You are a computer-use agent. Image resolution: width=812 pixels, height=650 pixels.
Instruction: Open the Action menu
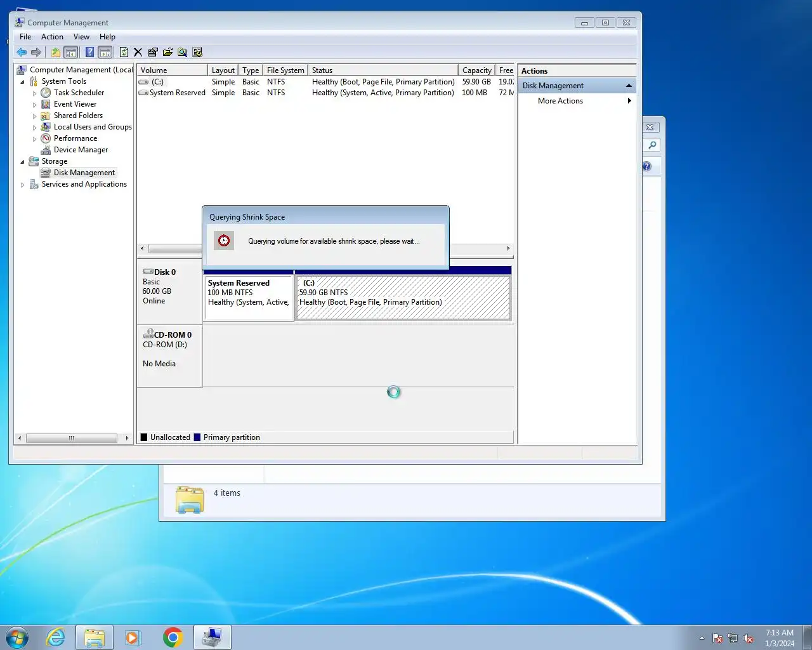tap(52, 37)
